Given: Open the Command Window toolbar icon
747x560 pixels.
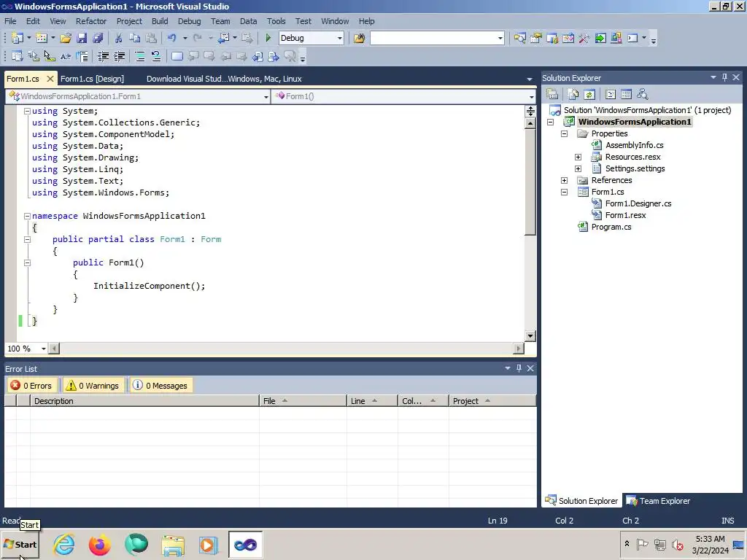Looking at the screenshot, I should (632, 38).
